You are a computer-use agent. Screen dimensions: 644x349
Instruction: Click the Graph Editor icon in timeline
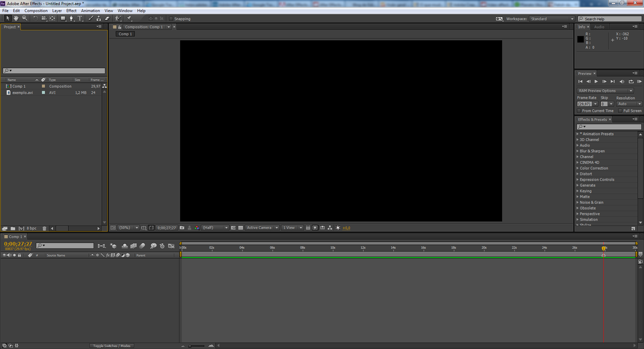[171, 246]
